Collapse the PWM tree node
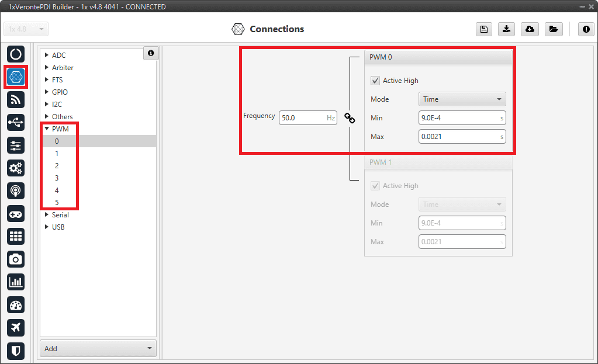Image resolution: width=598 pixels, height=364 pixels. tap(47, 129)
